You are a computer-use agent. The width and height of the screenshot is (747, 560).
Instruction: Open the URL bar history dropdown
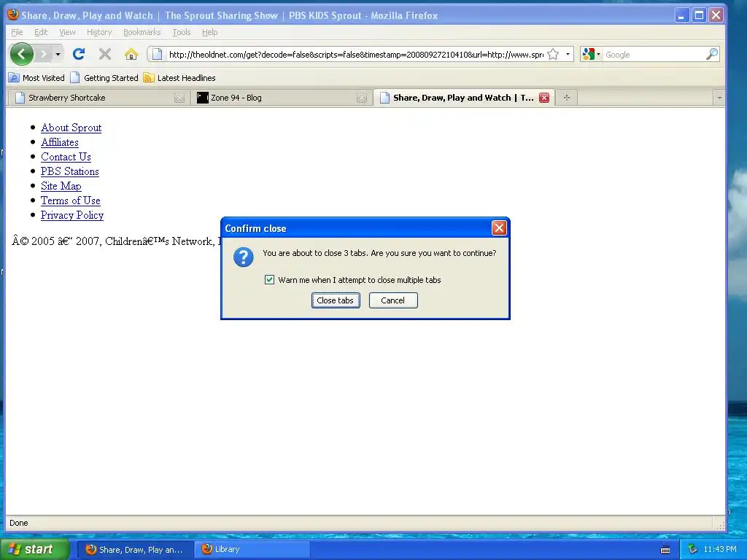click(x=568, y=54)
